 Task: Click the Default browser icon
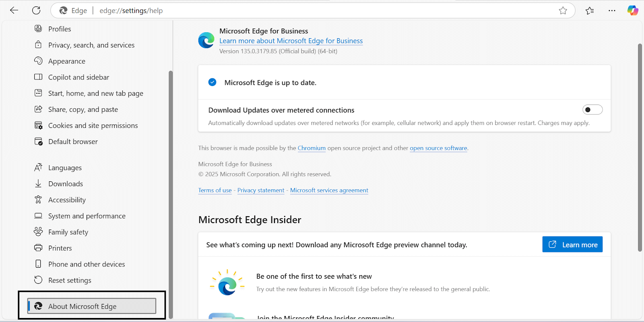point(38,141)
